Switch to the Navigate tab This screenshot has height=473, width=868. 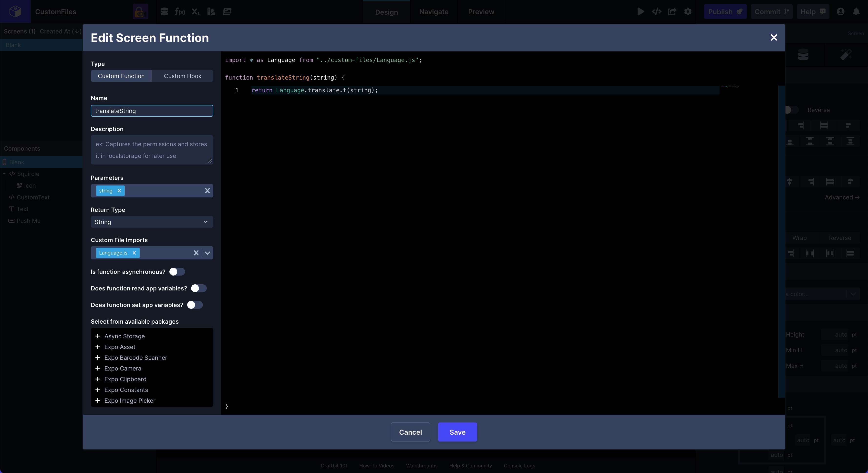coord(434,12)
